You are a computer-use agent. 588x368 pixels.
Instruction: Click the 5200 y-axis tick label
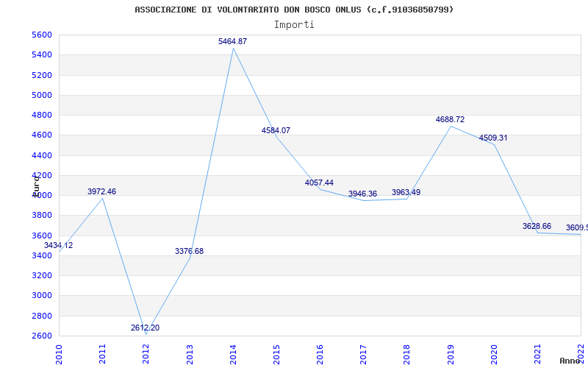tap(41, 75)
